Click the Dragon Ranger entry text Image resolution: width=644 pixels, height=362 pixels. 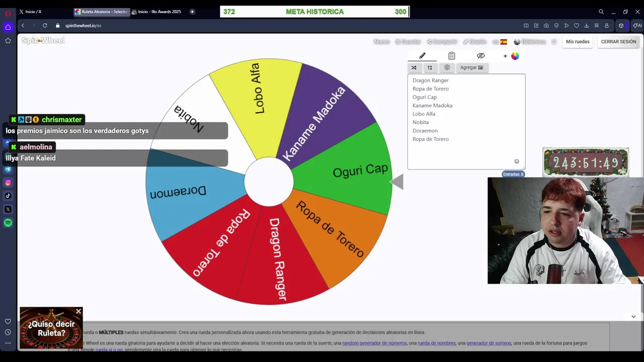pyautogui.click(x=430, y=80)
